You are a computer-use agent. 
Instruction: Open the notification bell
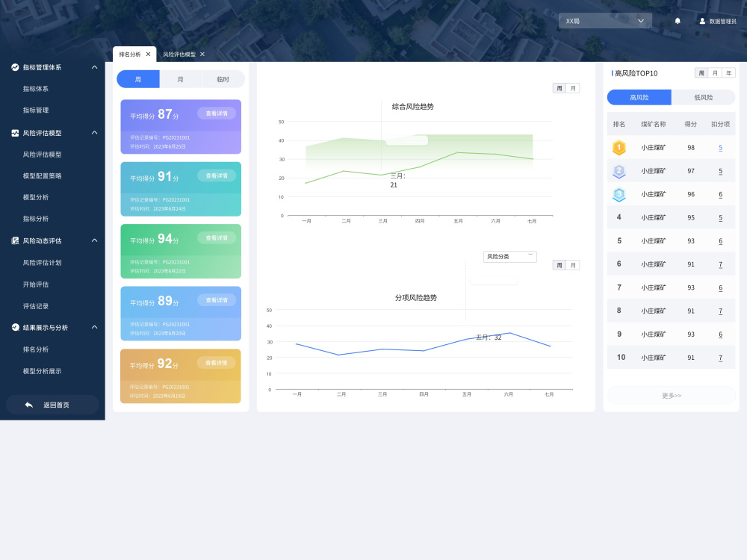tap(678, 21)
